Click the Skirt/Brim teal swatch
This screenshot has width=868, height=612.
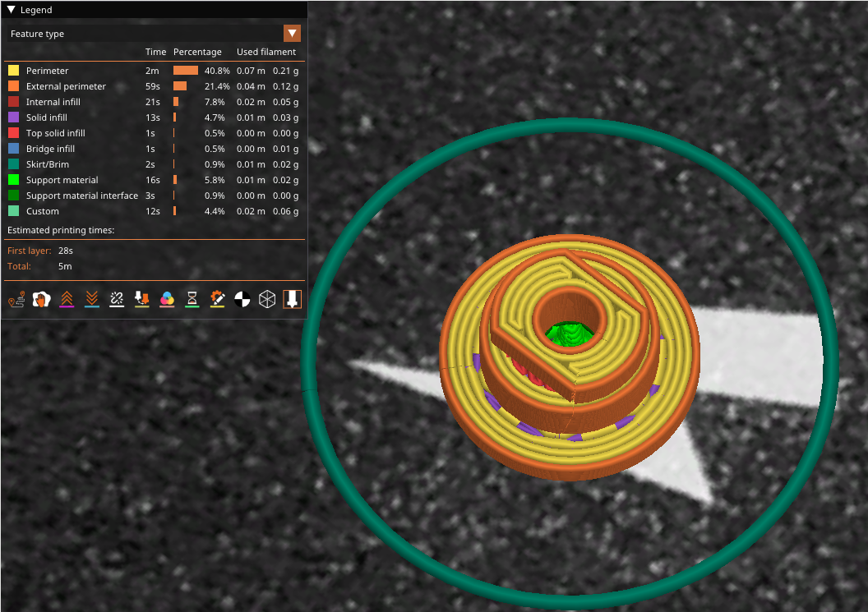[x=13, y=164]
